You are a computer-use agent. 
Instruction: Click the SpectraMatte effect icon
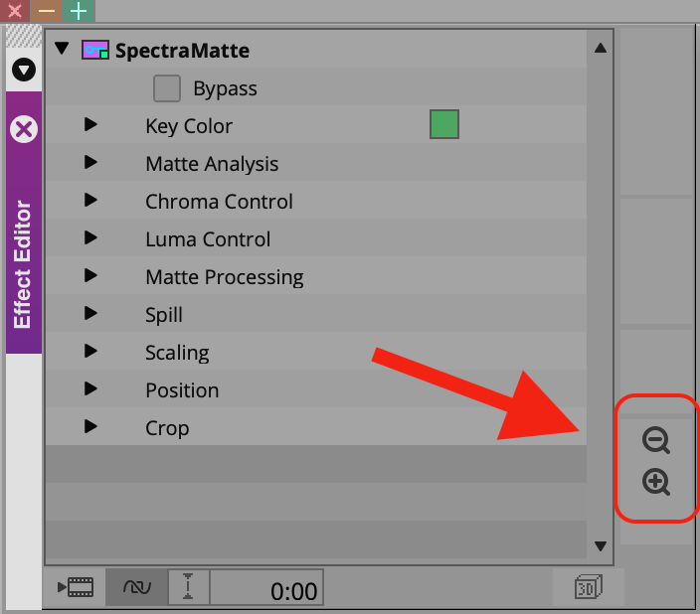tap(95, 50)
